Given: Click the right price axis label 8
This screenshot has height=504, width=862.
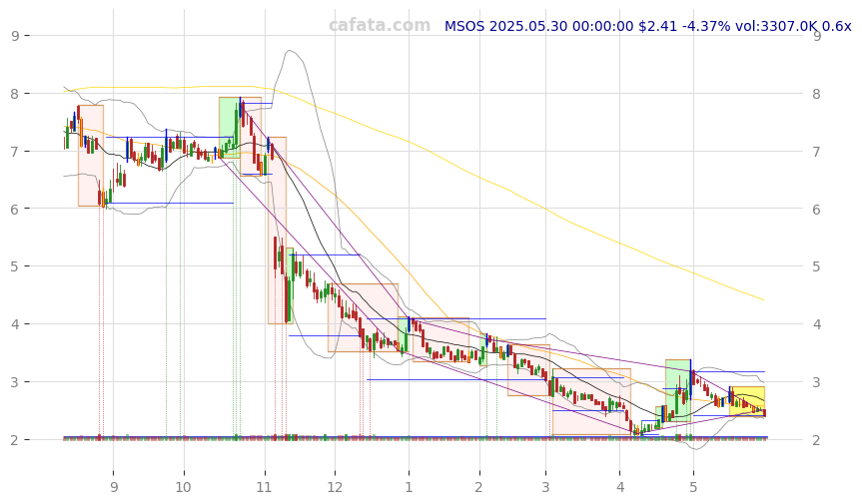Looking at the screenshot, I should tap(817, 94).
